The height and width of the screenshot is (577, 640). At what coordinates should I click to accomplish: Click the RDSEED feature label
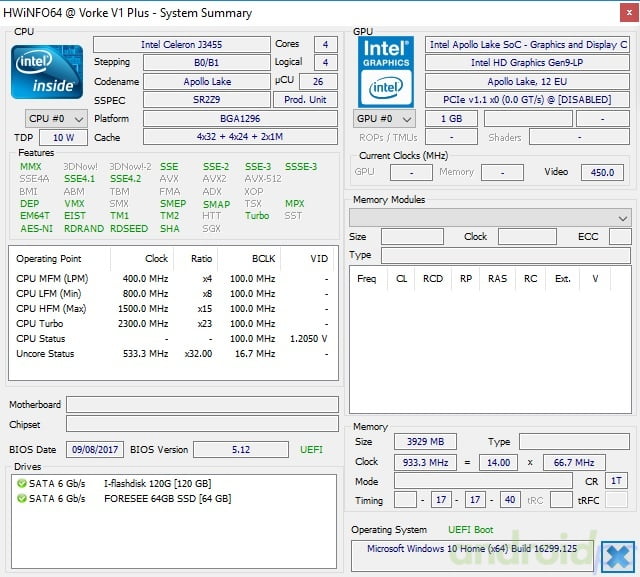(x=129, y=229)
